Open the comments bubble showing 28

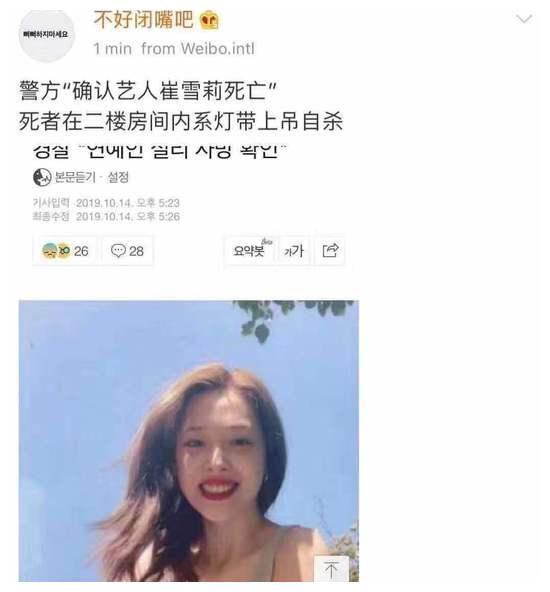(x=128, y=251)
